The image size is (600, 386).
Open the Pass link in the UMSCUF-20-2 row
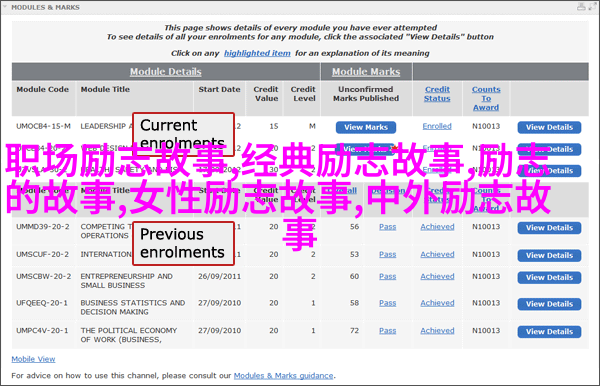pos(388,254)
